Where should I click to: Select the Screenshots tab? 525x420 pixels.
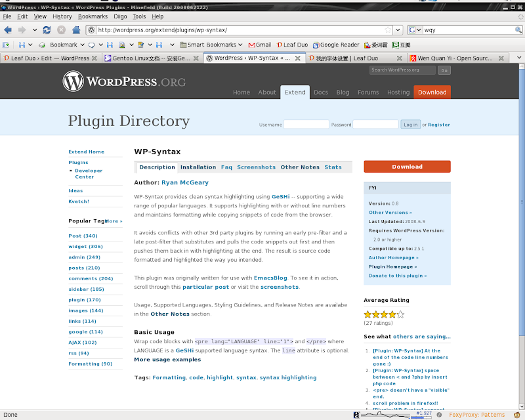pos(256,167)
